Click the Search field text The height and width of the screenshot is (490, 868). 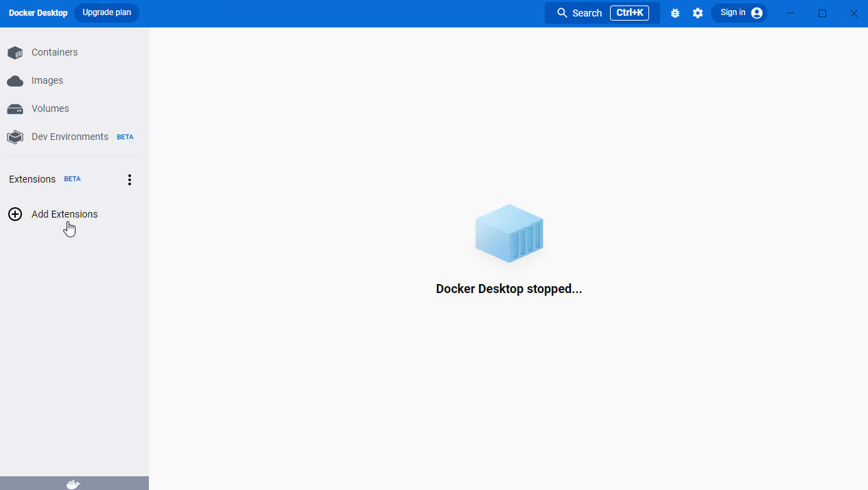(587, 13)
